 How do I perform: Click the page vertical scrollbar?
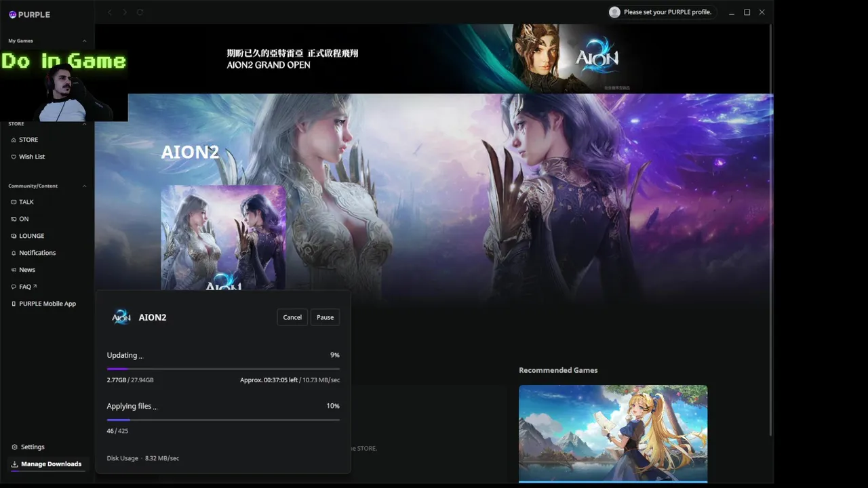[771, 230]
